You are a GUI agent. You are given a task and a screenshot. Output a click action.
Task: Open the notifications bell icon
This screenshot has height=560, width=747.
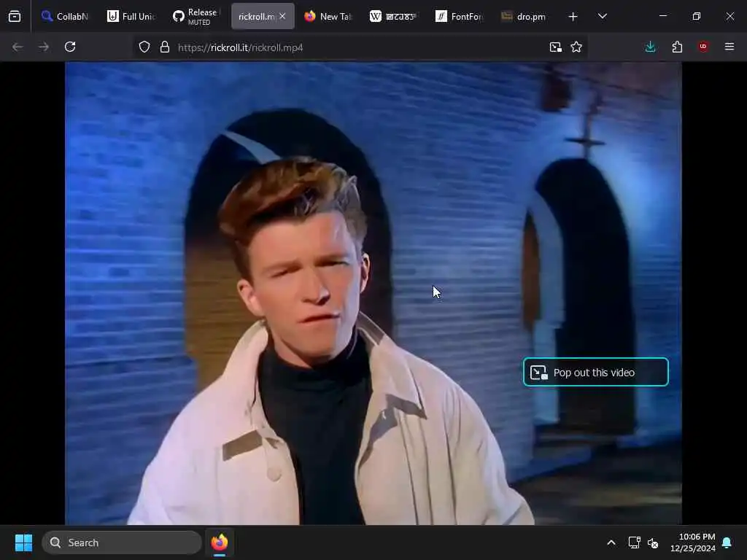coord(727,542)
